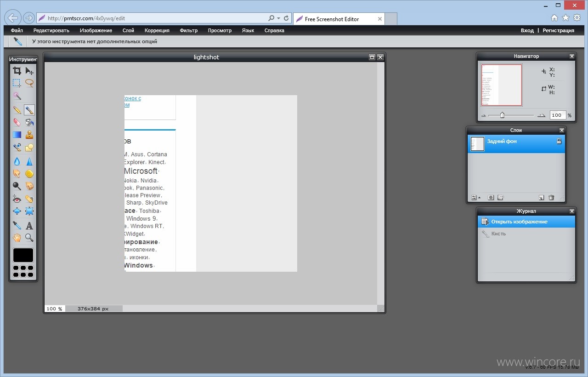Select the Задний фон layer thumbnail
This screenshot has height=377, width=588.
(478, 144)
